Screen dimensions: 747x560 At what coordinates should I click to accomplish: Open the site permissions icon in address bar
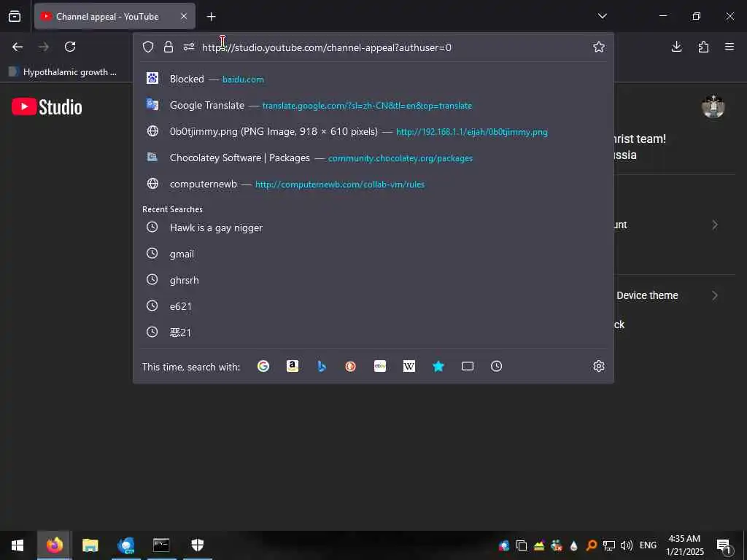189,47
